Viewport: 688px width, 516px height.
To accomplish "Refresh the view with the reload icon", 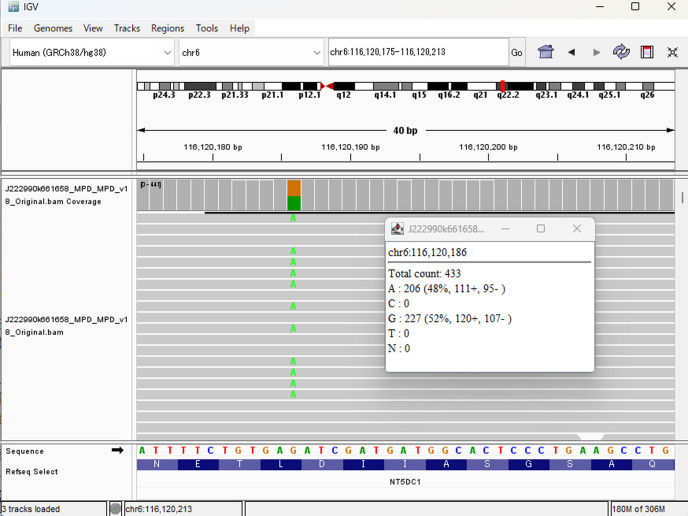I will click(x=621, y=52).
